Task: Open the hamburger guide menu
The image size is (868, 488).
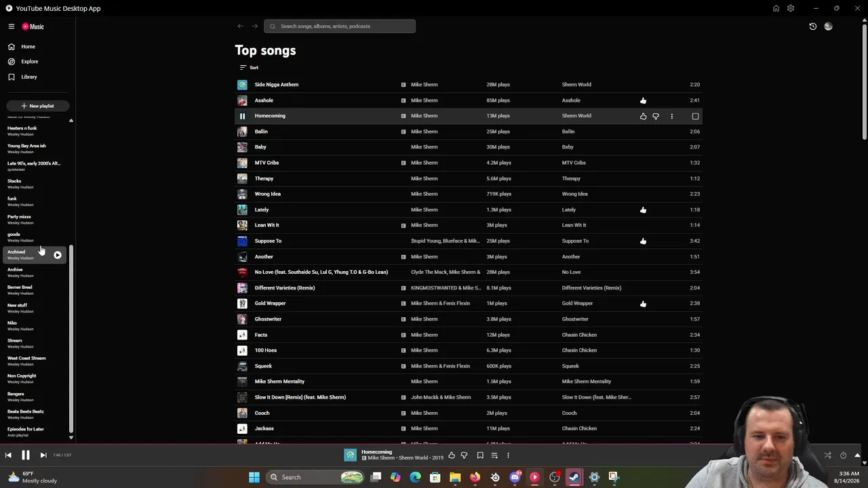Action: (x=11, y=26)
